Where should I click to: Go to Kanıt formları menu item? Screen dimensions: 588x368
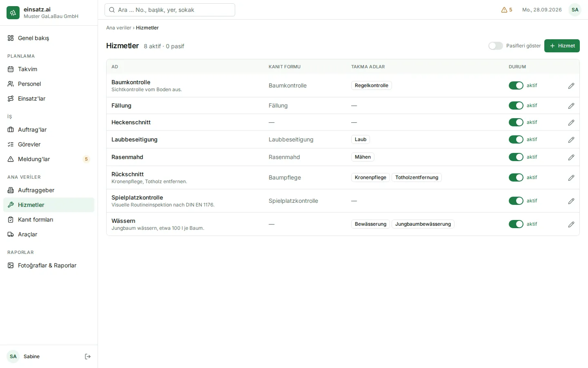(49, 220)
